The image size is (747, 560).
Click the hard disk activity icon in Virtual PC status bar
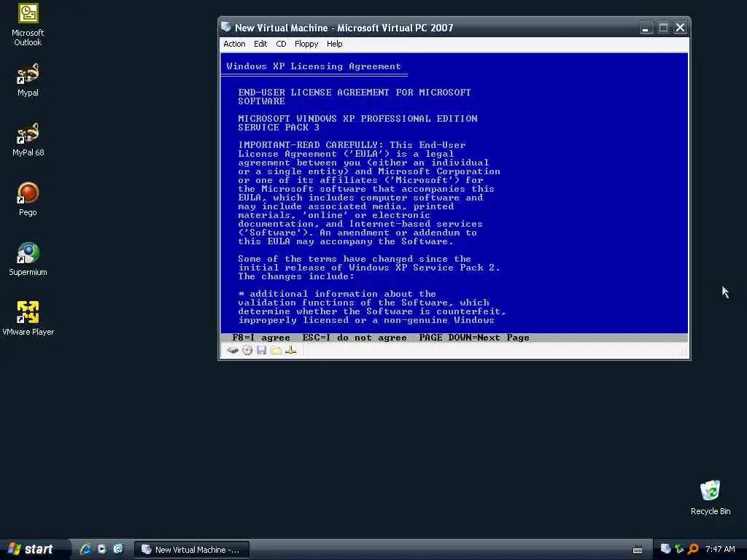pos(232,351)
